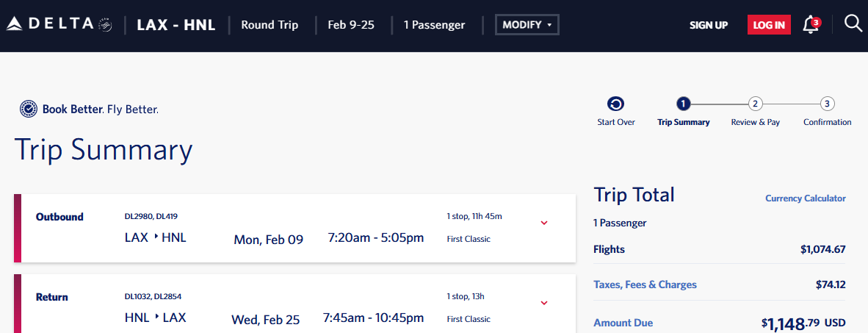Open the search magnifier icon
The width and height of the screenshot is (868, 333).
852,24
